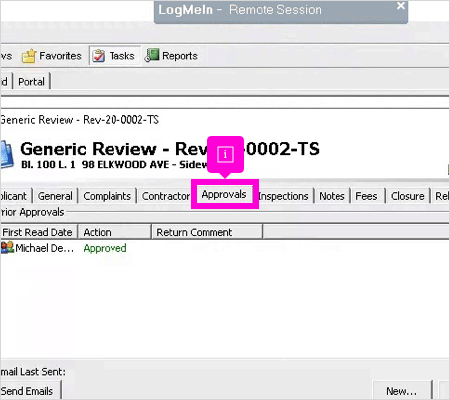
Task: Go to the Contractor tab
Action: tap(166, 196)
